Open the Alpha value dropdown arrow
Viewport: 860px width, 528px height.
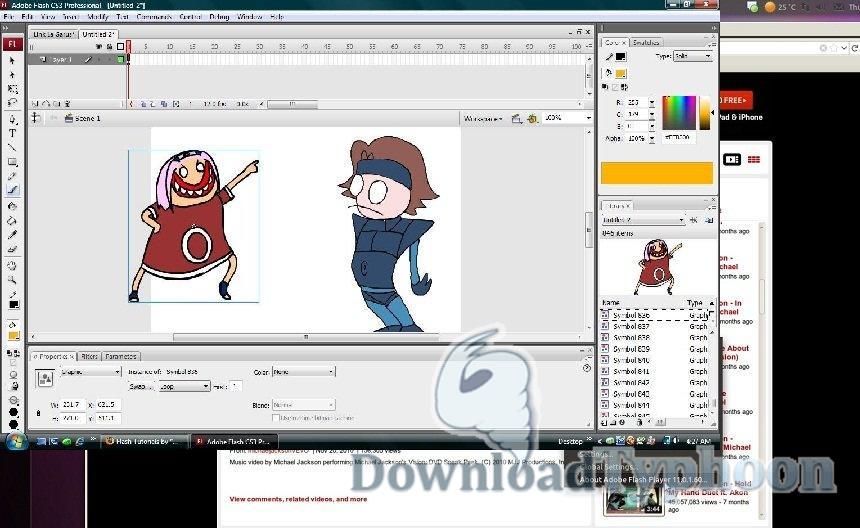652,139
